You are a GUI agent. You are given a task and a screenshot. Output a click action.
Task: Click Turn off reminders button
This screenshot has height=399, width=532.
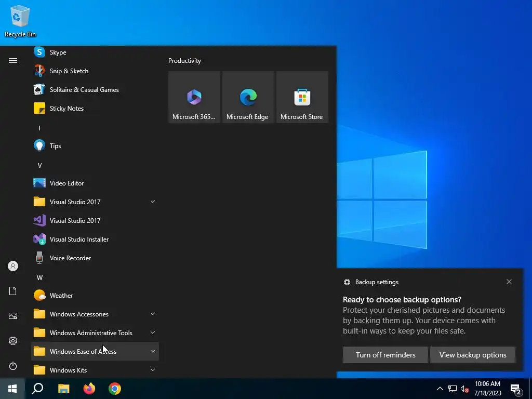pyautogui.click(x=385, y=355)
